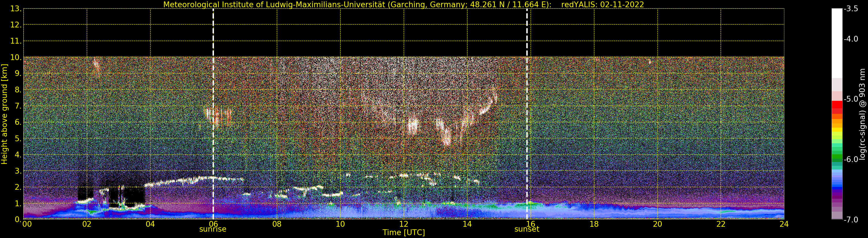Click the y-axis tick label 8.
The height and width of the screenshot is (238, 868).
(18, 90)
